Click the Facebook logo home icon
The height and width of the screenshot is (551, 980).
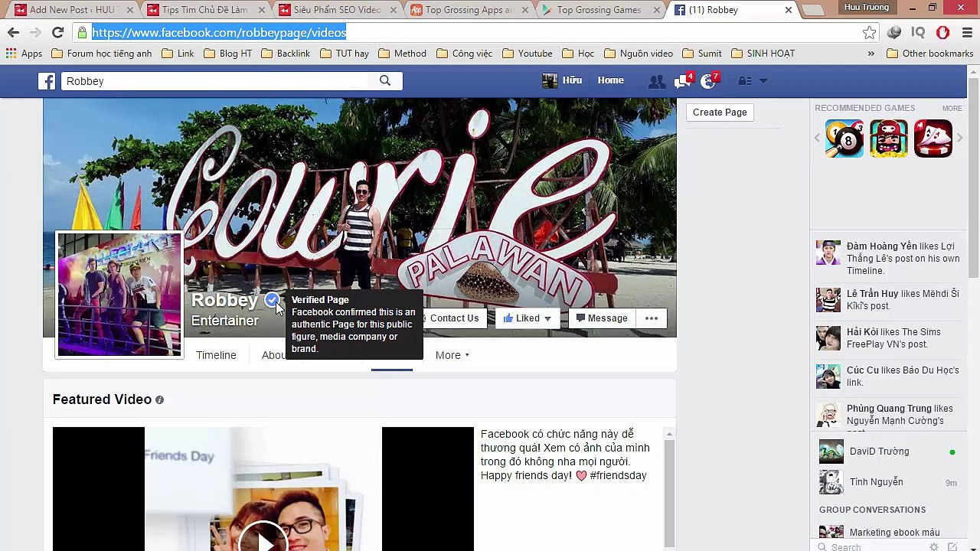[x=47, y=81]
